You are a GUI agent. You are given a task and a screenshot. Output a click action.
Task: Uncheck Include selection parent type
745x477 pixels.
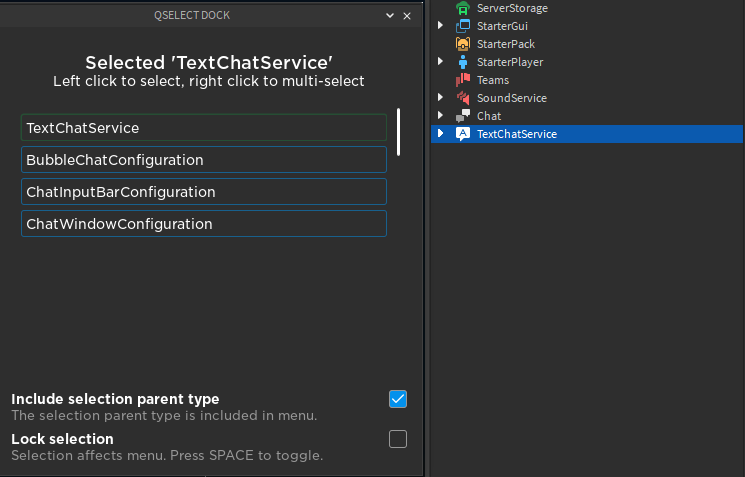(398, 399)
